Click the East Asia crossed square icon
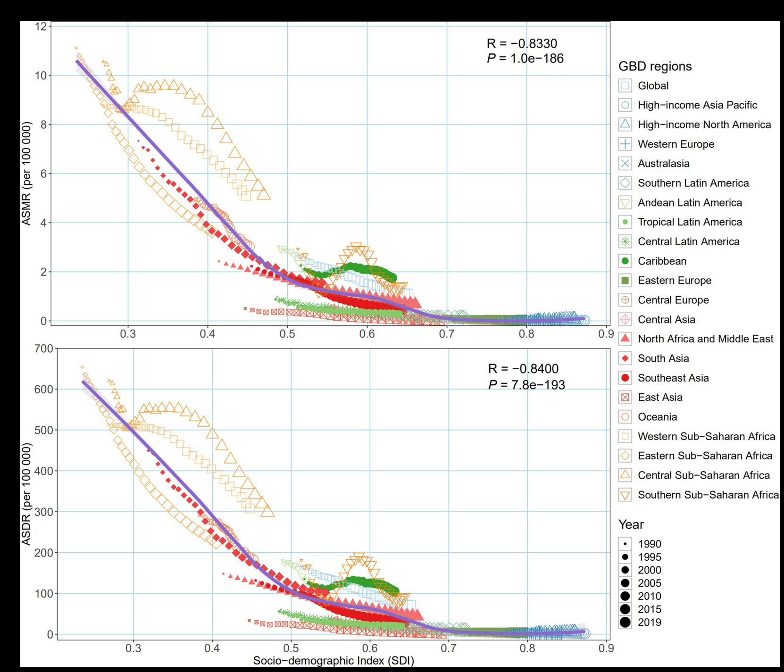The height and width of the screenshot is (672, 784). coord(625,398)
